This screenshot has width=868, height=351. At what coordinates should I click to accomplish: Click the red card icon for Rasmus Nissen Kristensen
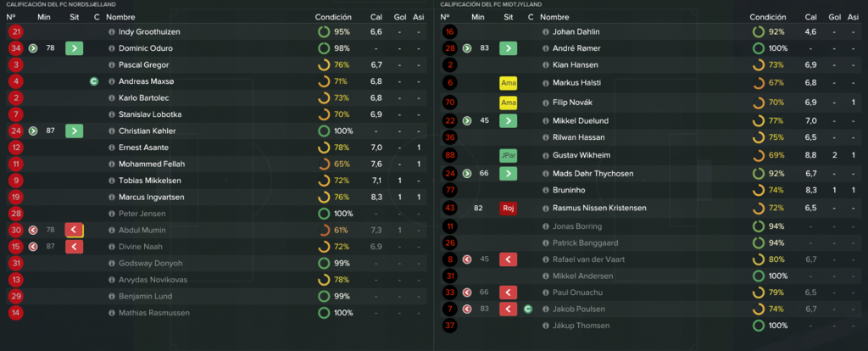[x=509, y=209]
